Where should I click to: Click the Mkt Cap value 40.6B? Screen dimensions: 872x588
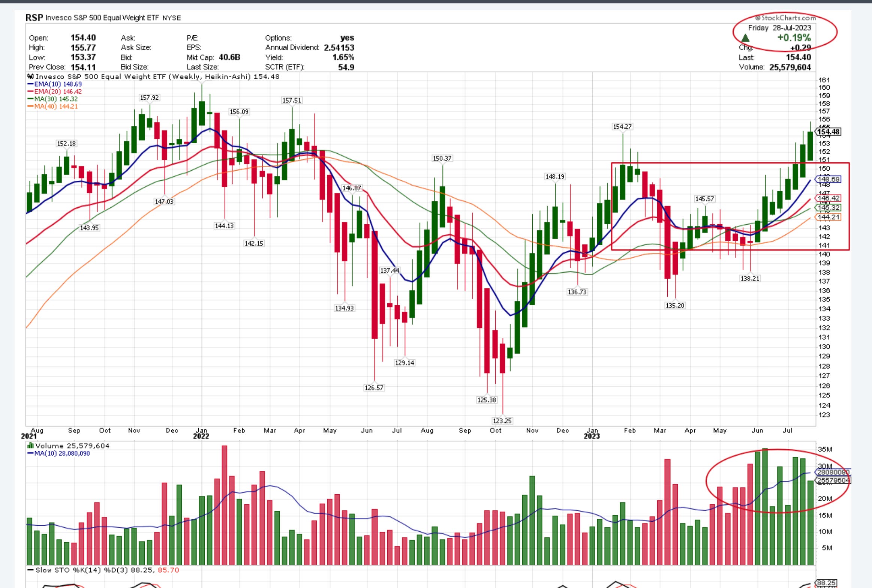click(x=229, y=57)
